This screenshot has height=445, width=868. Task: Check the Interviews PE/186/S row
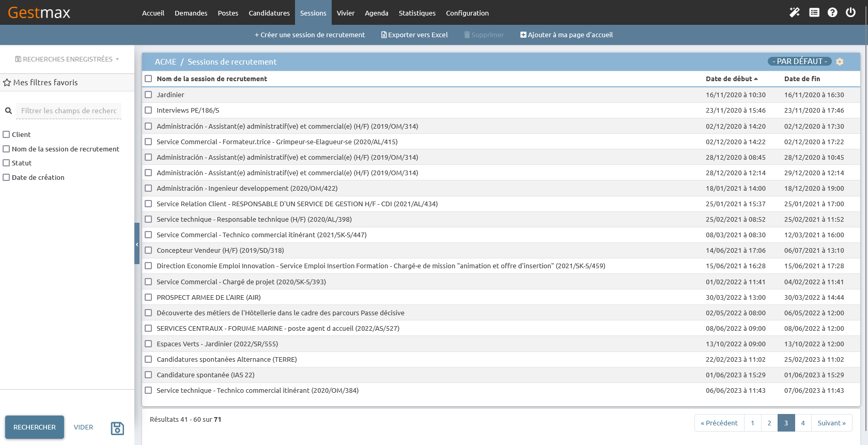click(x=148, y=110)
